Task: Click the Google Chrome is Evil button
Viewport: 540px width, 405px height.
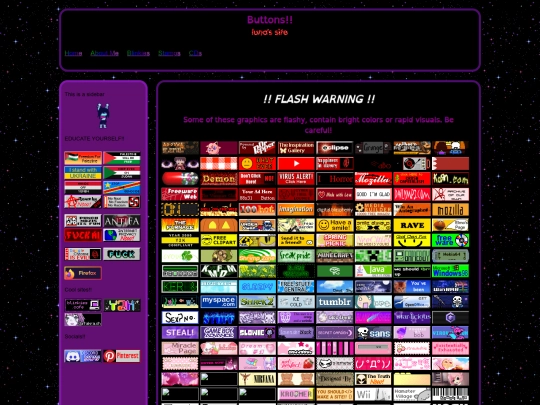Action: (x=83, y=254)
